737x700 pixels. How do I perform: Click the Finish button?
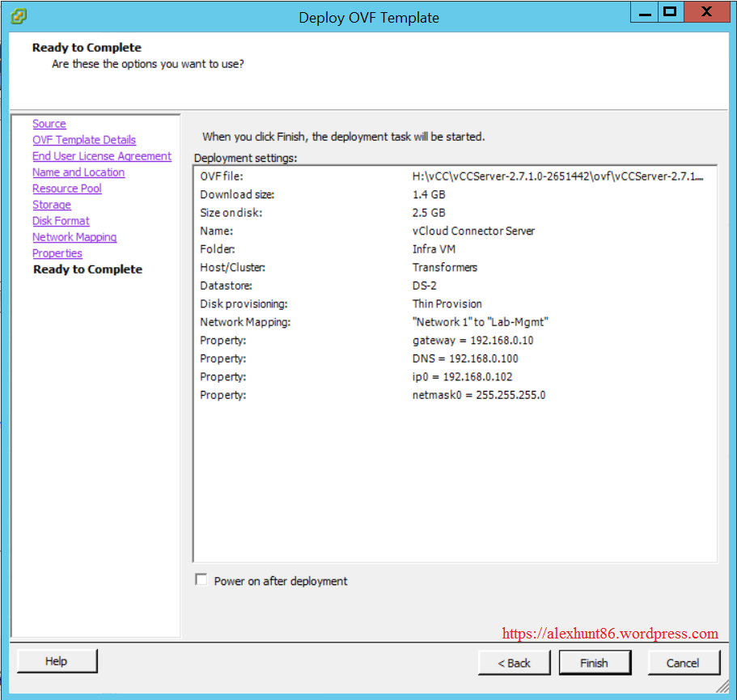(x=595, y=663)
